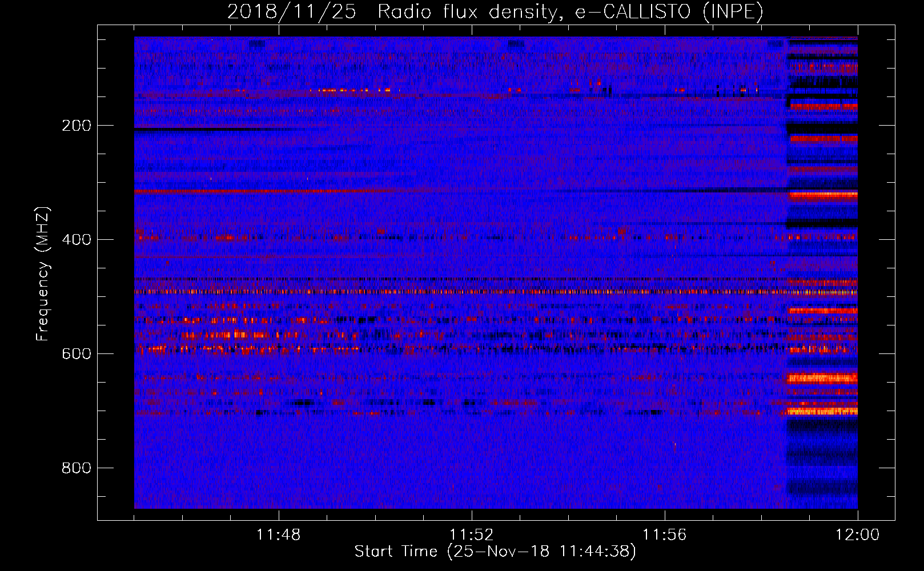Click the 800 frequency tick label
The image size is (924, 571).
tap(77, 468)
